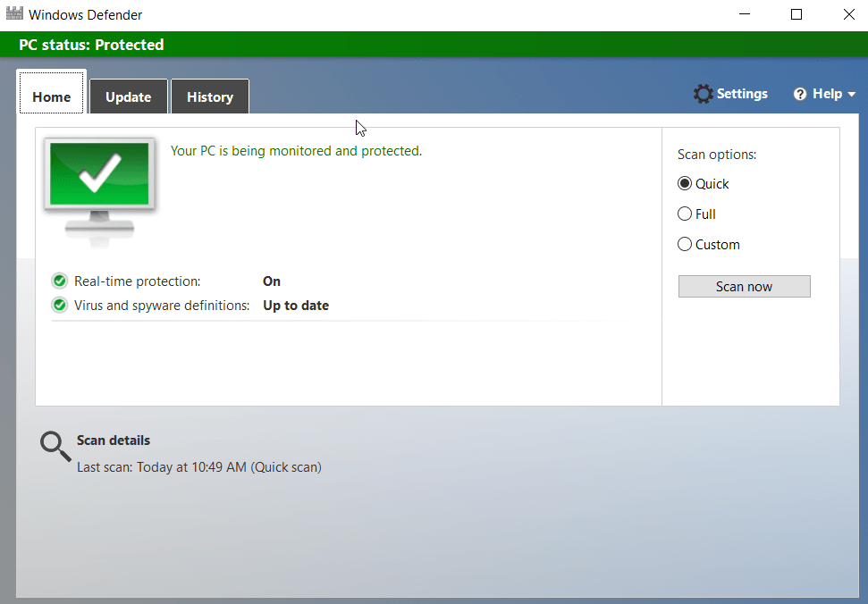
Task: Click the Scan options label
Action: click(x=717, y=155)
